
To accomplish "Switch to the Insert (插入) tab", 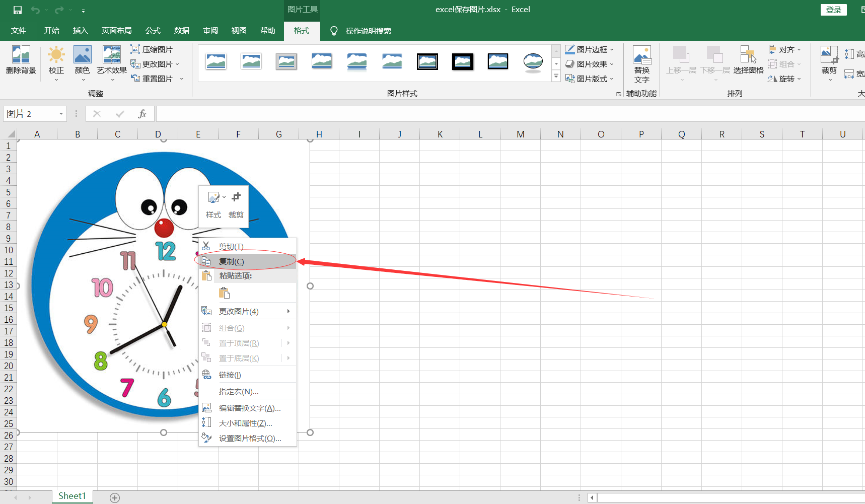I will (x=80, y=31).
